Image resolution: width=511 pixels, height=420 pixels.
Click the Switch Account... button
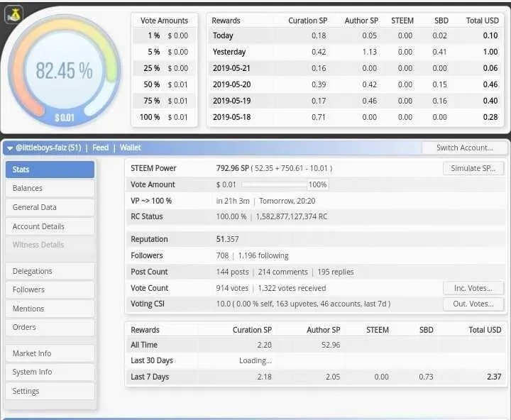tap(464, 148)
